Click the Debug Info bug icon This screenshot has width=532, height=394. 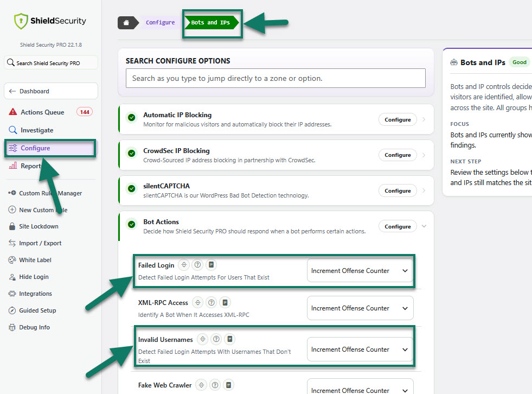[x=12, y=327]
